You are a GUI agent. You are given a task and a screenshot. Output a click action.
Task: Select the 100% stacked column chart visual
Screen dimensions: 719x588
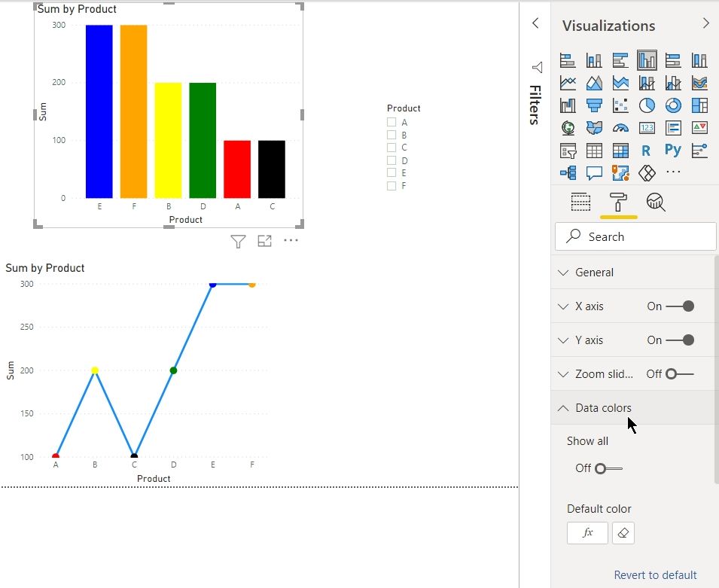tap(699, 60)
